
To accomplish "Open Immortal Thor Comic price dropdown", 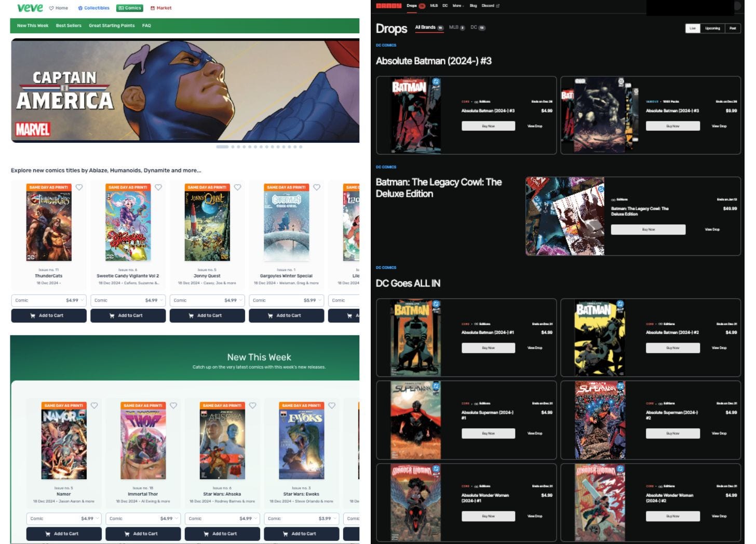I will pyautogui.click(x=143, y=519).
